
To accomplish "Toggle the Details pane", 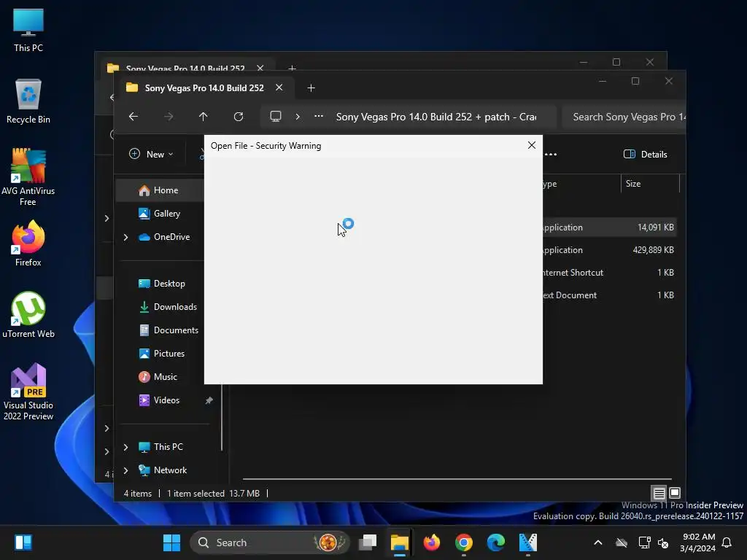I will click(x=645, y=155).
